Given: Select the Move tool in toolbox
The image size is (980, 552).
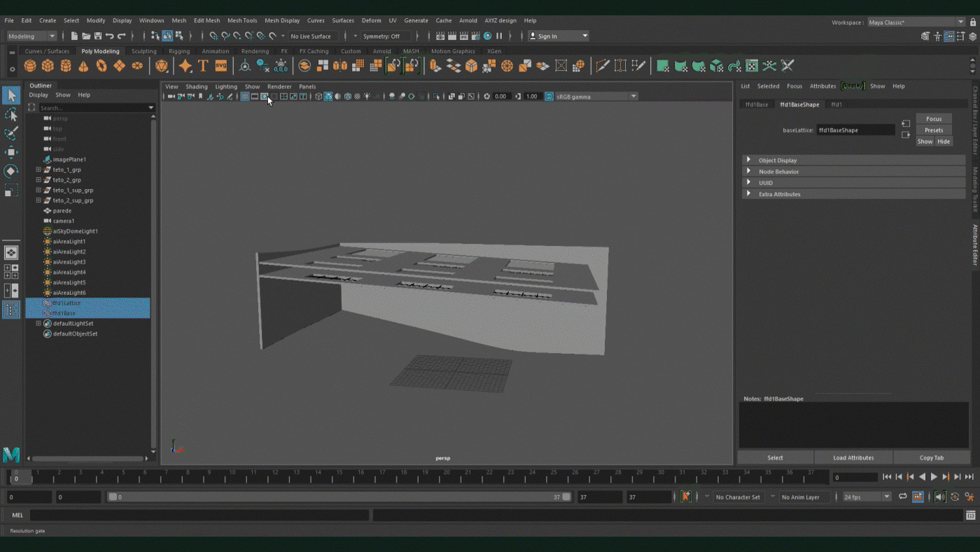Looking at the screenshot, I should pos(11,152).
